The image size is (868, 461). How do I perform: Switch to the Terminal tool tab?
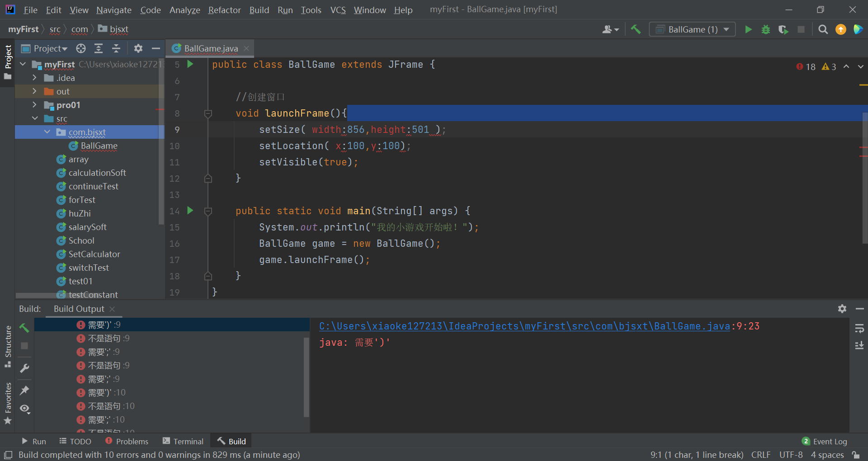183,441
